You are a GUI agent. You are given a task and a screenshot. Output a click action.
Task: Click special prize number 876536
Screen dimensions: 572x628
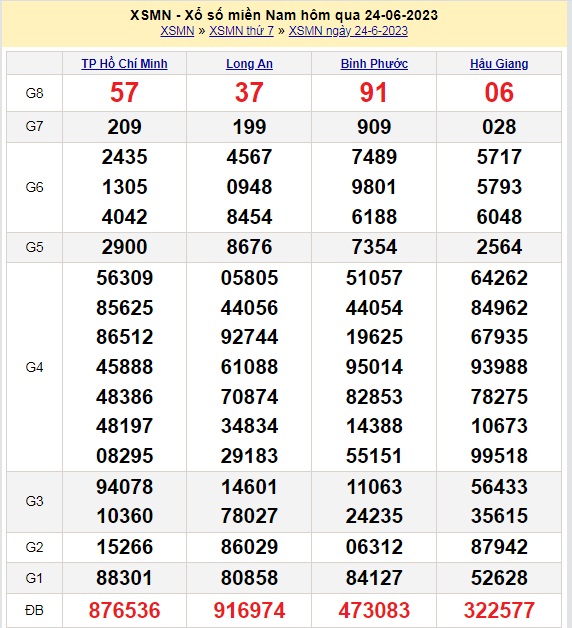point(125,610)
